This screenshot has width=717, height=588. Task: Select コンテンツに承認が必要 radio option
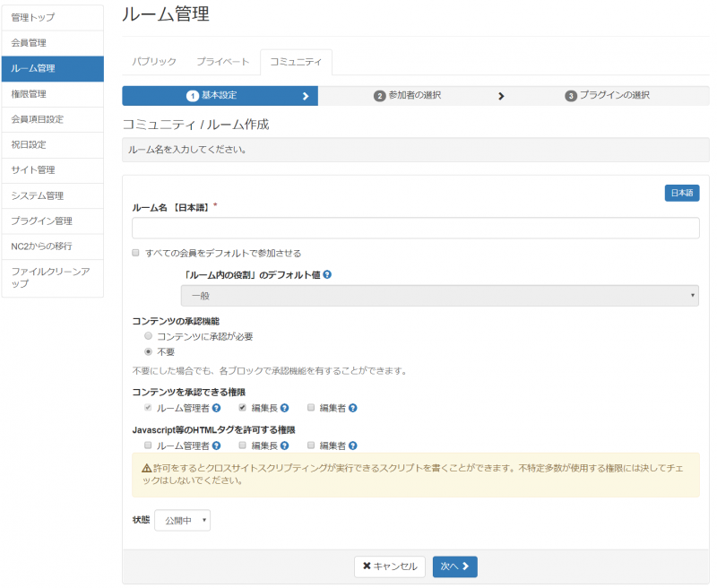coord(149,336)
